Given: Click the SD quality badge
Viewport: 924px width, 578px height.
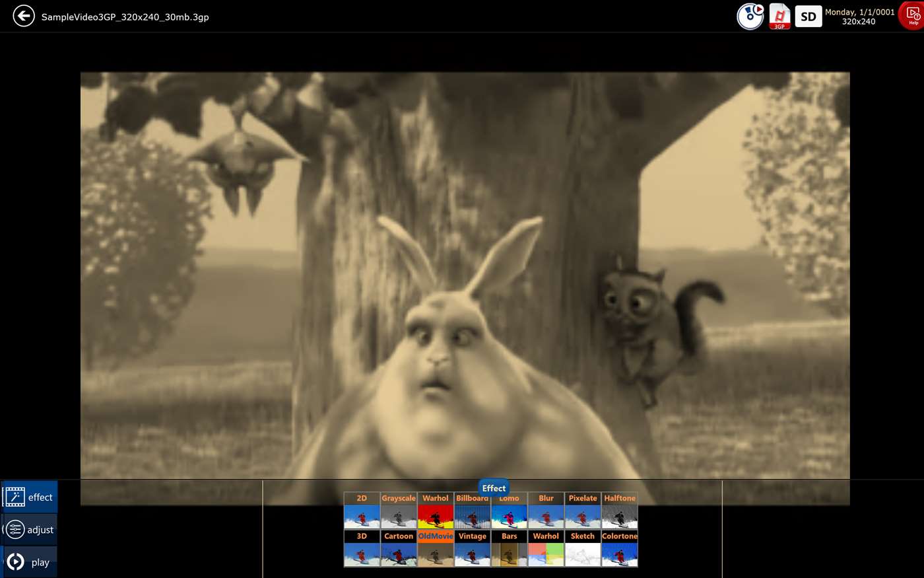Looking at the screenshot, I should pyautogui.click(x=808, y=17).
